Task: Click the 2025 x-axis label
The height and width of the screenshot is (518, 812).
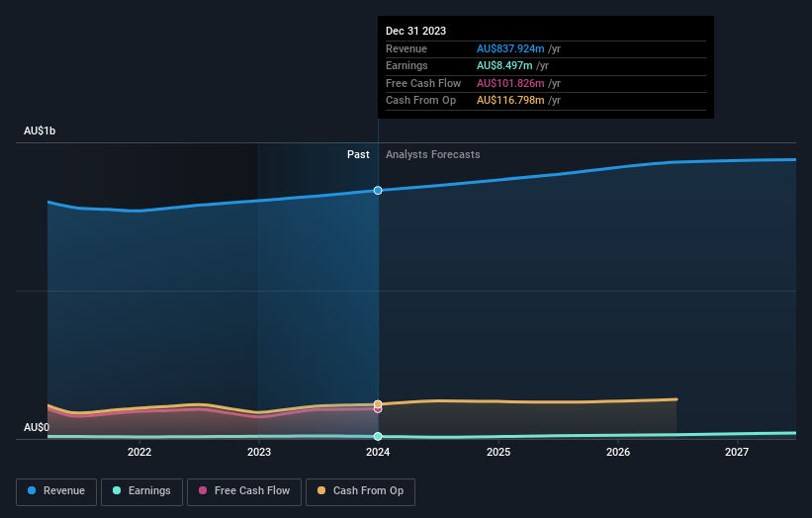Action: 498,452
